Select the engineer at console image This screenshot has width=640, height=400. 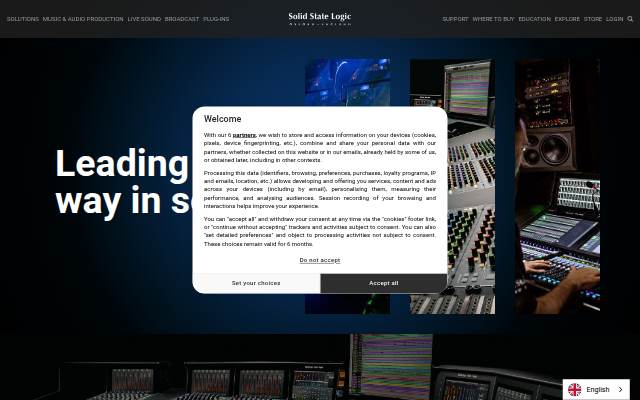(x=558, y=187)
